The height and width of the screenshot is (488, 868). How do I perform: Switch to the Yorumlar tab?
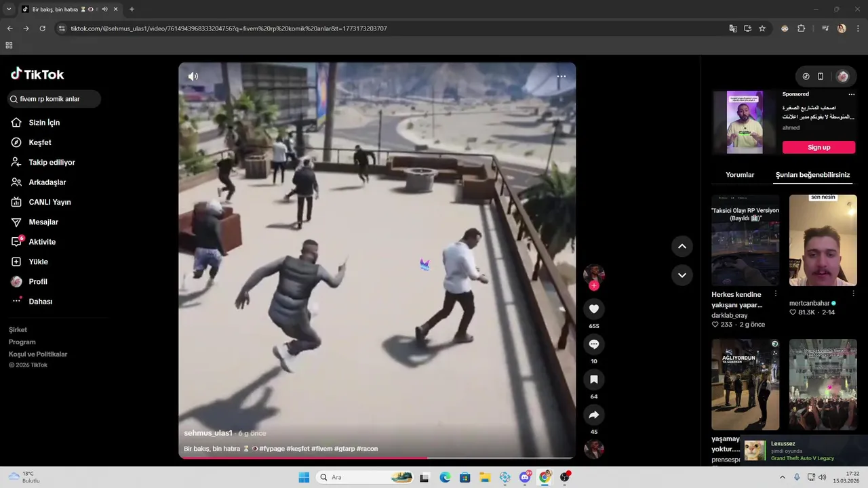(740, 175)
